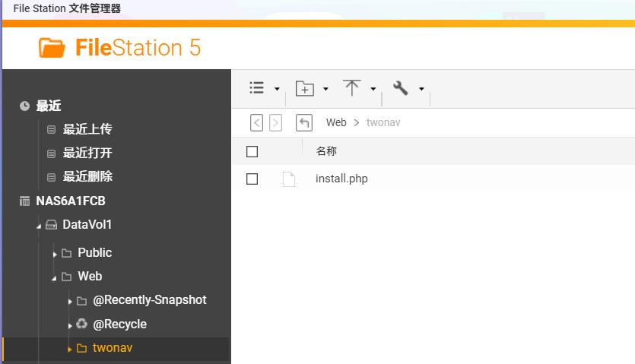This screenshot has height=364, width=635.
Task: Click the FileStation 5 folder logo
Action: [52, 48]
